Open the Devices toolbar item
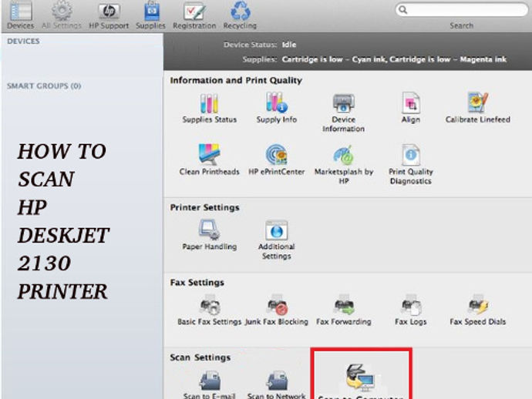The height and width of the screenshot is (399, 532). 20,15
